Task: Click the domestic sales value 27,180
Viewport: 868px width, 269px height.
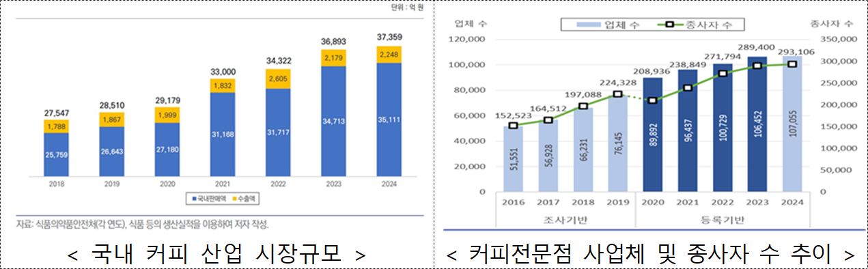Action: tap(167, 149)
